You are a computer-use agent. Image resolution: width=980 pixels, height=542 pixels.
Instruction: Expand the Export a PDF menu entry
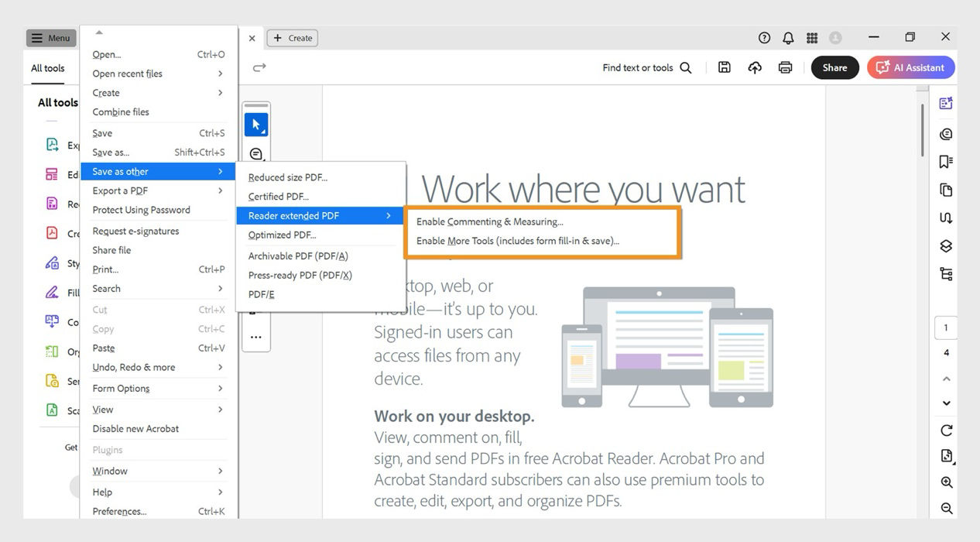(119, 190)
